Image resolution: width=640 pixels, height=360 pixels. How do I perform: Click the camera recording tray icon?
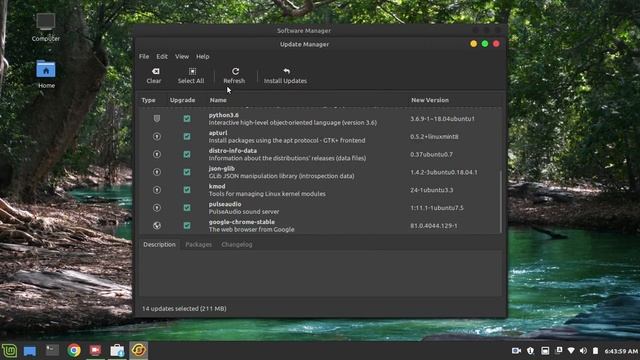(516, 351)
